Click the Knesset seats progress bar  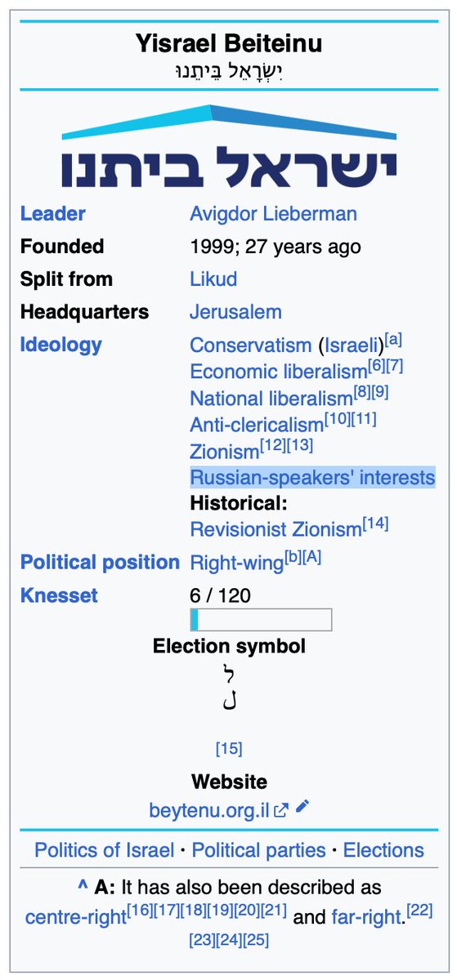261,620
